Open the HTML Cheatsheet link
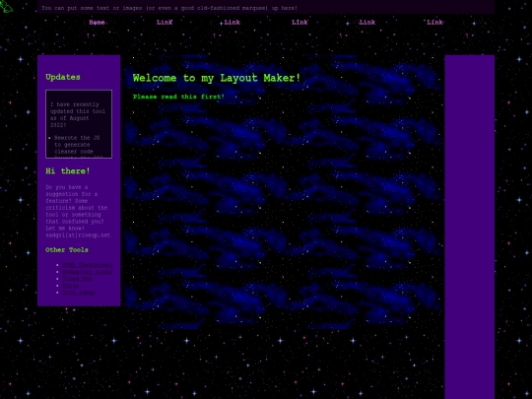This screenshot has width=532, height=399. point(88,265)
